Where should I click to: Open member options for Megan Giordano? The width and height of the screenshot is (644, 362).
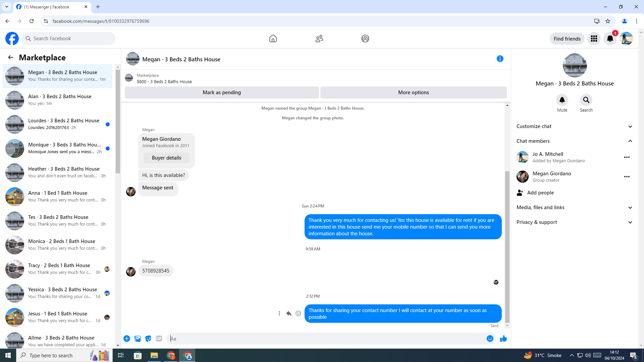[627, 177]
